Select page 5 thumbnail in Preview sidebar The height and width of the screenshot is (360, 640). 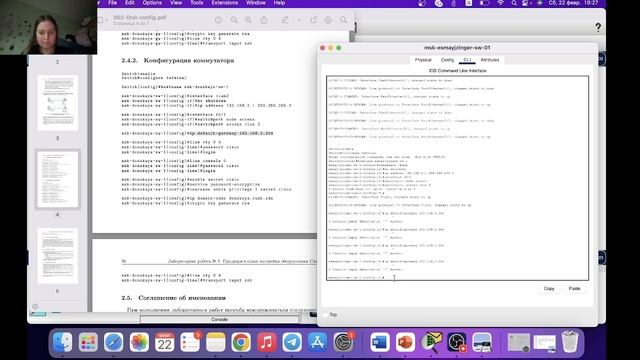58,256
